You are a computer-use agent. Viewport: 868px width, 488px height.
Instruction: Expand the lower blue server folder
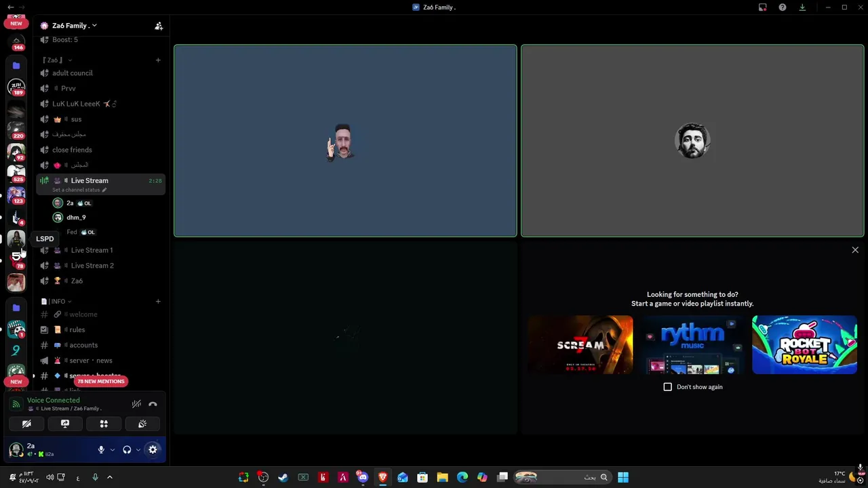[16, 308]
